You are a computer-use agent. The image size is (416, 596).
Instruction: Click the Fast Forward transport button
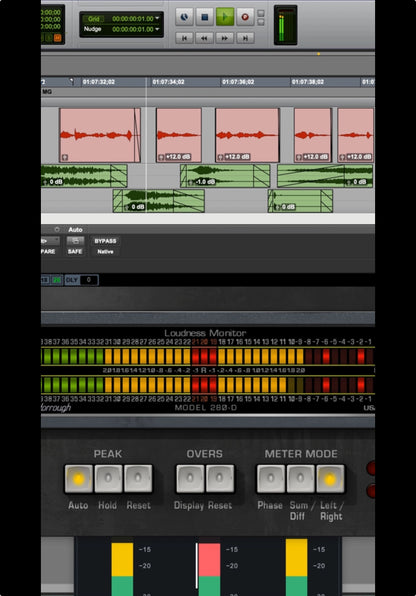pyautogui.click(x=225, y=38)
